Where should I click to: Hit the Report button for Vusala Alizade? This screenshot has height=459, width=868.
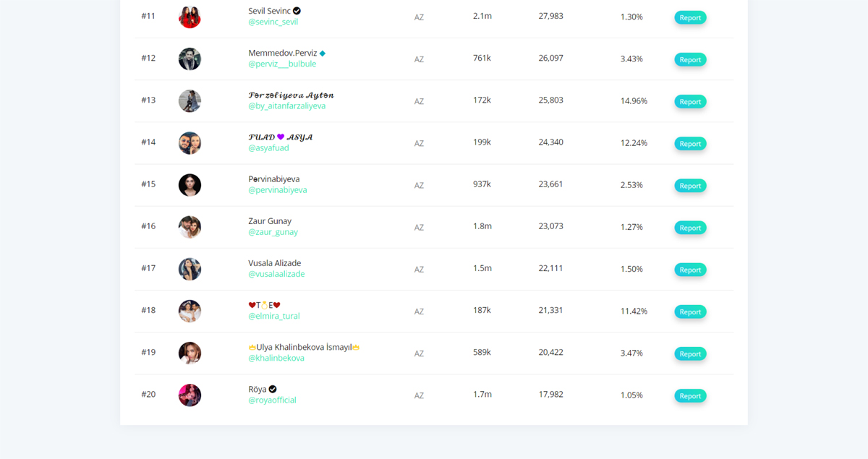point(690,270)
